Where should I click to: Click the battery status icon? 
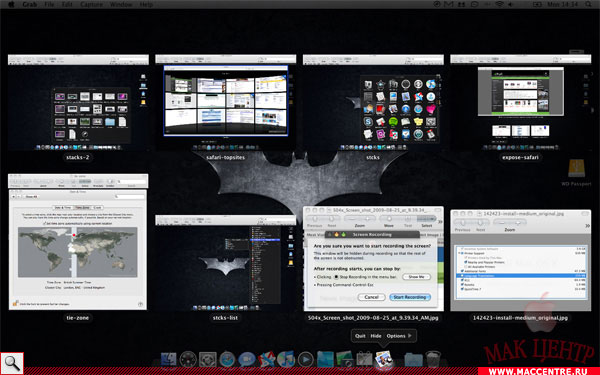(537, 4)
